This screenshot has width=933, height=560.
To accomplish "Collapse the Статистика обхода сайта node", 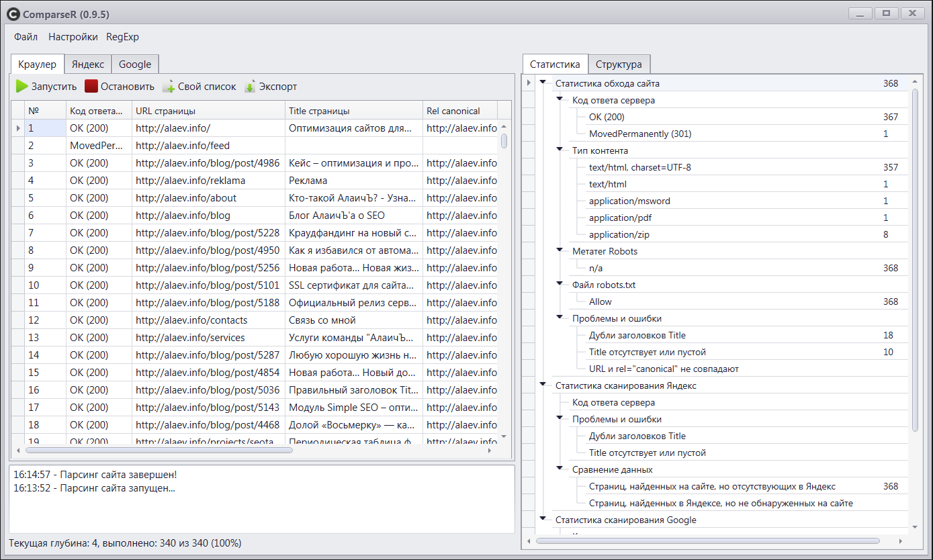I will (x=543, y=83).
